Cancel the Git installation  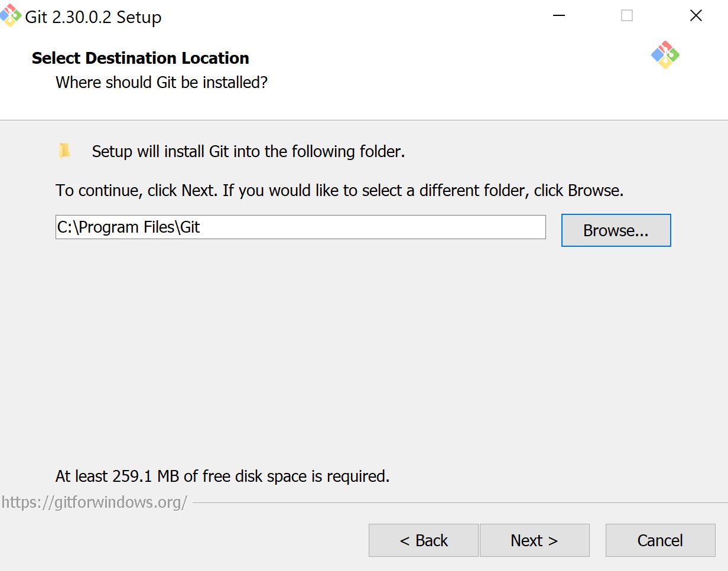[x=660, y=540]
